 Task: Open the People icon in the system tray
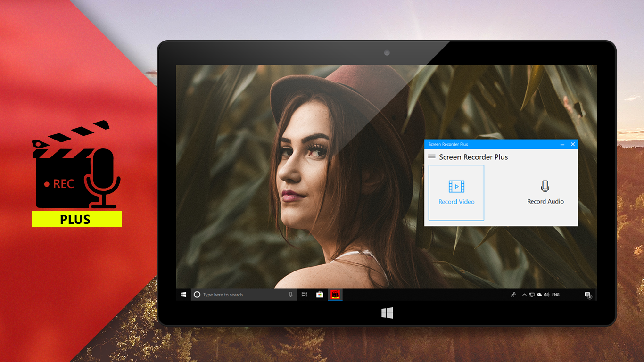513,294
